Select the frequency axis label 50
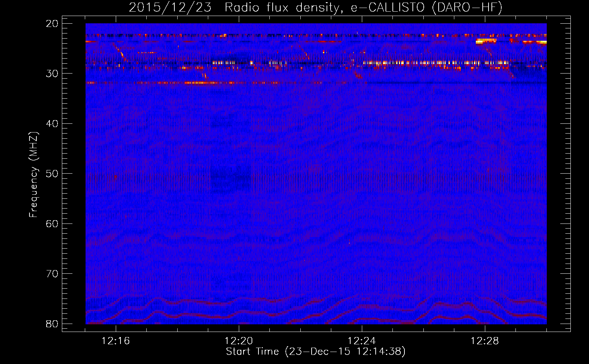 coord(52,174)
